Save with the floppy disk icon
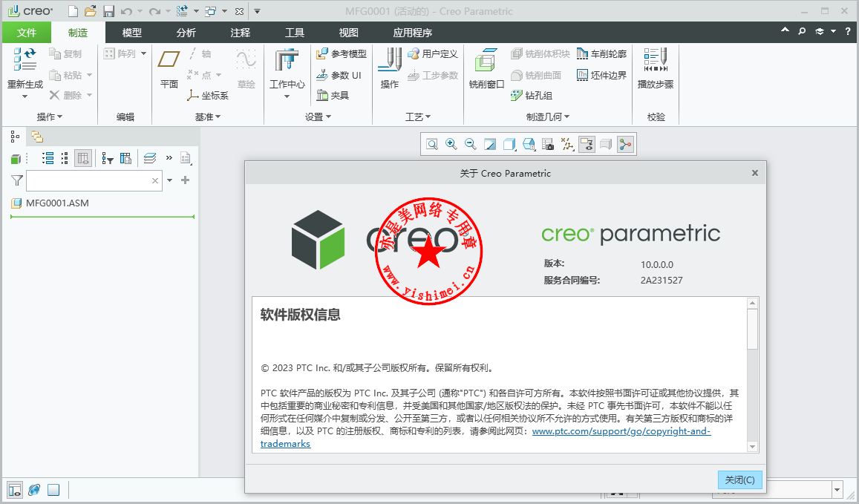This screenshot has height=504, width=859. 108,11
